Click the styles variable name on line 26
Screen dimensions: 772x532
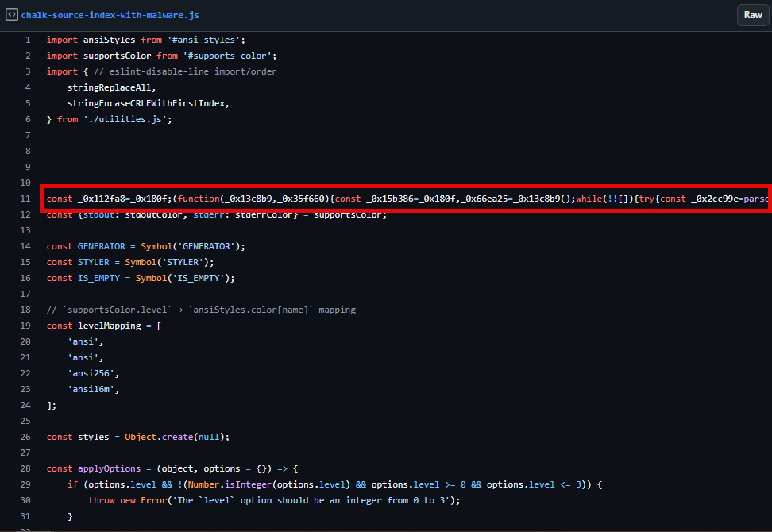coord(94,437)
